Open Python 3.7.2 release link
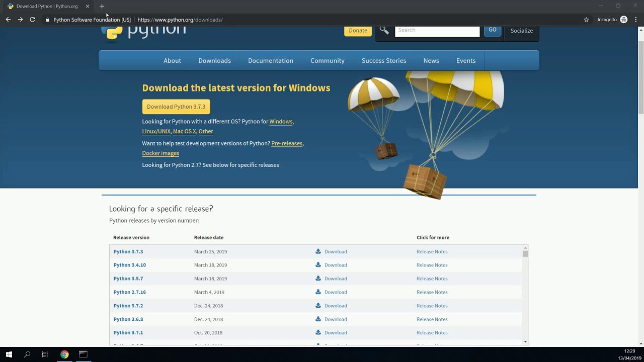This screenshot has width=644, height=362. [128, 306]
